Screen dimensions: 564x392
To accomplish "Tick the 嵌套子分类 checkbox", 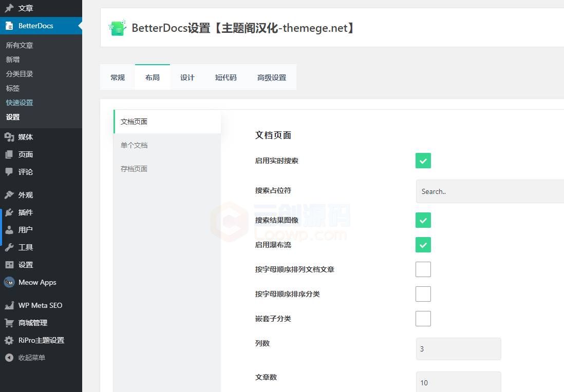I will coord(423,319).
